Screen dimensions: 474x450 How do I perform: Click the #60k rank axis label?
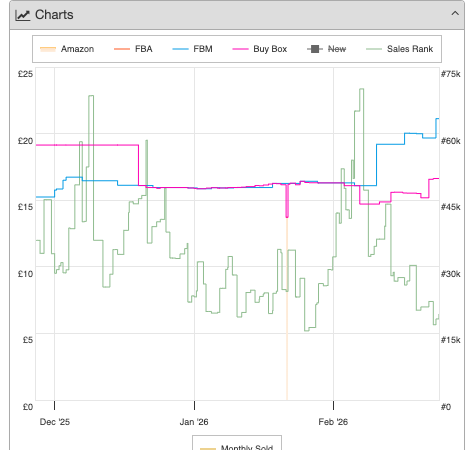click(x=451, y=141)
